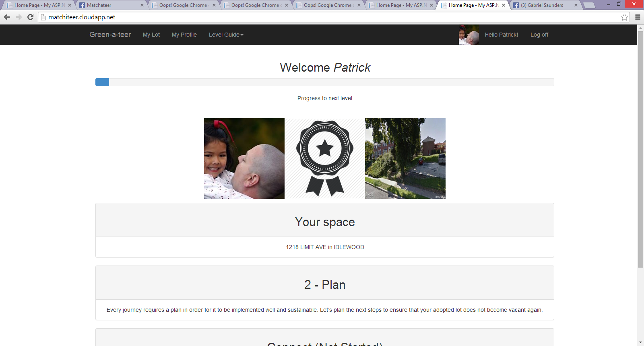The image size is (644, 346).
Task: Open the My Lot menu item
Action: [x=151, y=35]
